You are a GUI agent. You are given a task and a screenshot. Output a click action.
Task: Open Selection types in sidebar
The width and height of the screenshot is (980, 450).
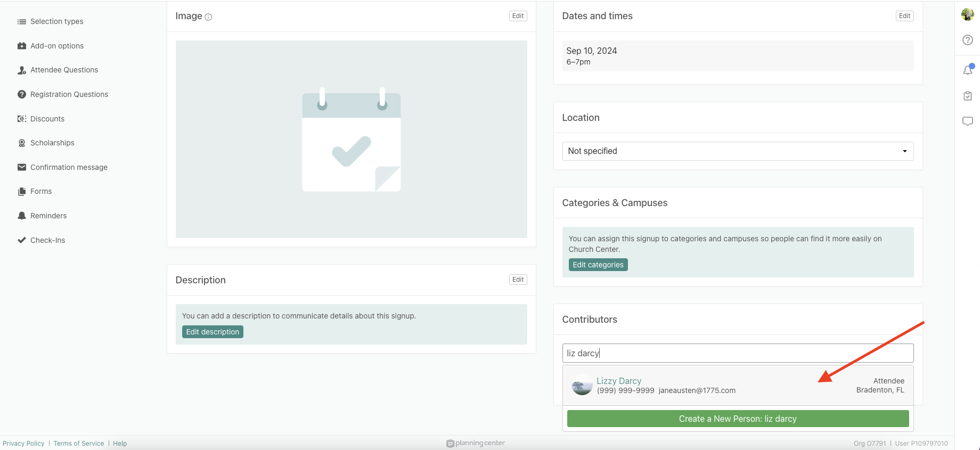[56, 22]
